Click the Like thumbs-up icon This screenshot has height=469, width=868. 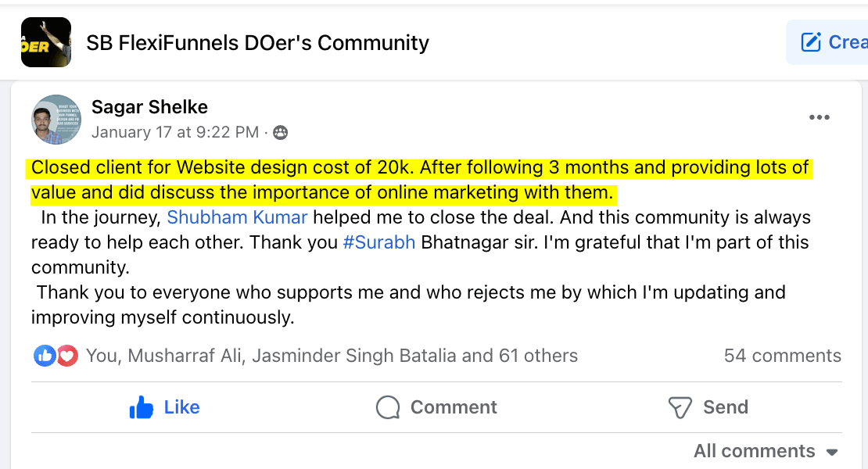click(142, 407)
